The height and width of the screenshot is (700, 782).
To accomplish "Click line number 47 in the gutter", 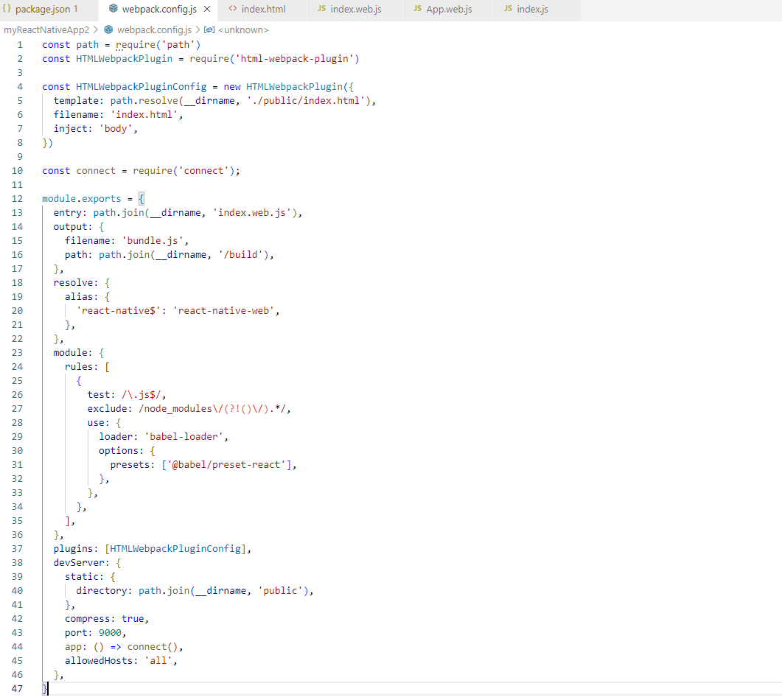I will (x=17, y=688).
